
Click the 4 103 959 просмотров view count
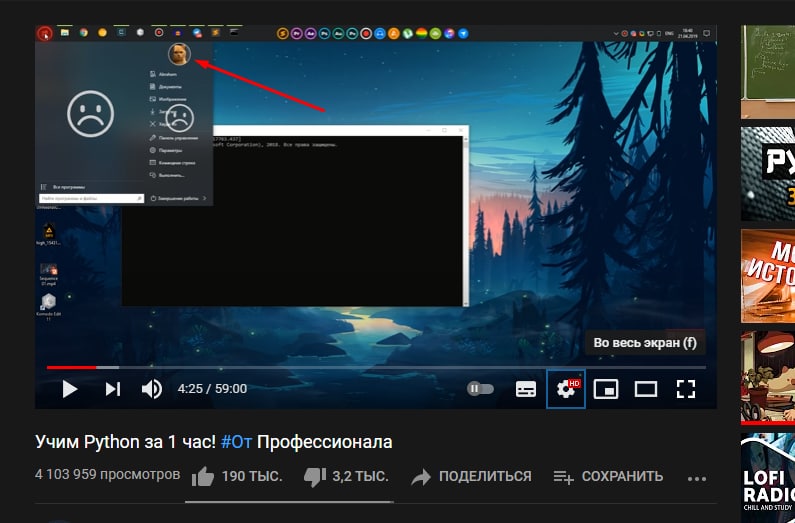pos(107,475)
